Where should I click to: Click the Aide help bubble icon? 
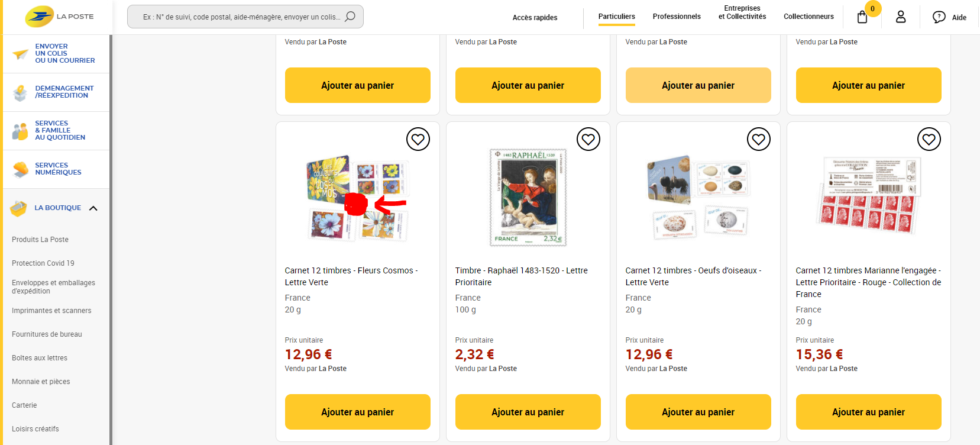click(939, 17)
